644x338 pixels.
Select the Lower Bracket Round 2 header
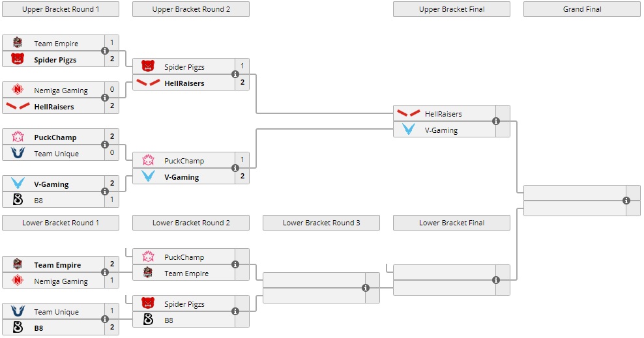coord(191,223)
